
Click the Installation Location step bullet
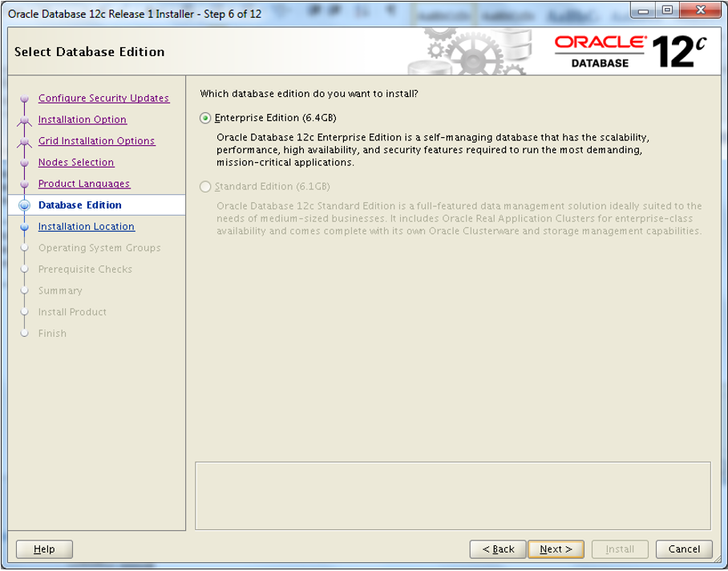(25, 227)
